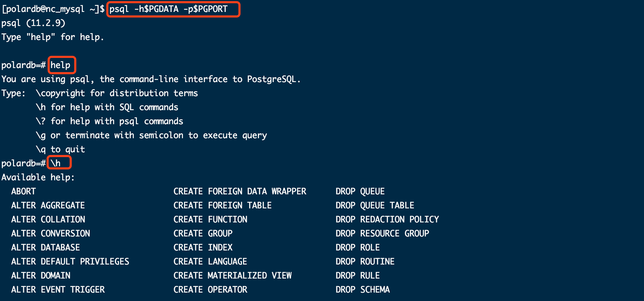This screenshot has width=644, height=301.
Task: Click the \copyright for distribution terms line
Action: pos(117,93)
